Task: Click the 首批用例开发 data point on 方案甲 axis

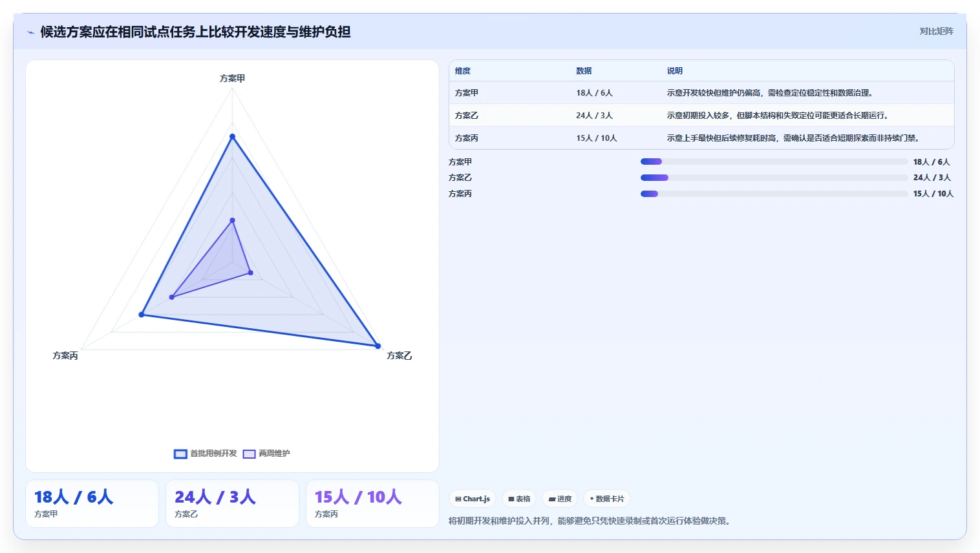Action: [233, 137]
